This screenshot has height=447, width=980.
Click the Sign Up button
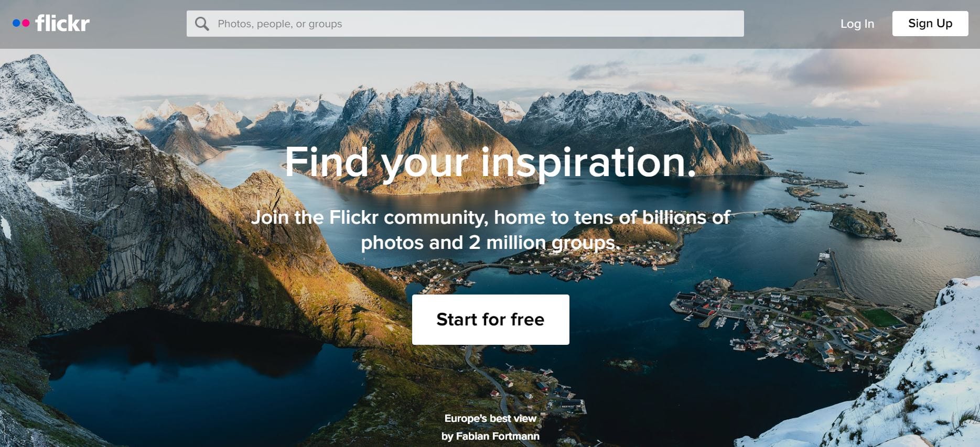(930, 24)
